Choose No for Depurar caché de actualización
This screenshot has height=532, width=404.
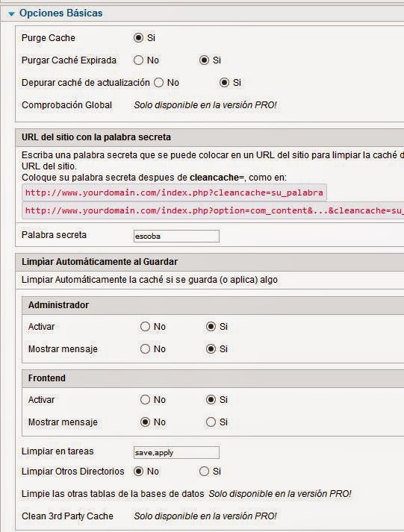(158, 82)
